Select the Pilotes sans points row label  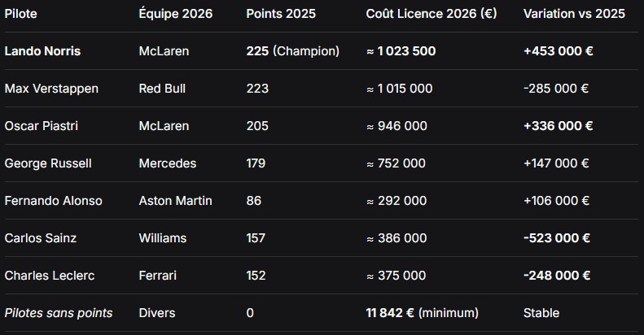[59, 313]
